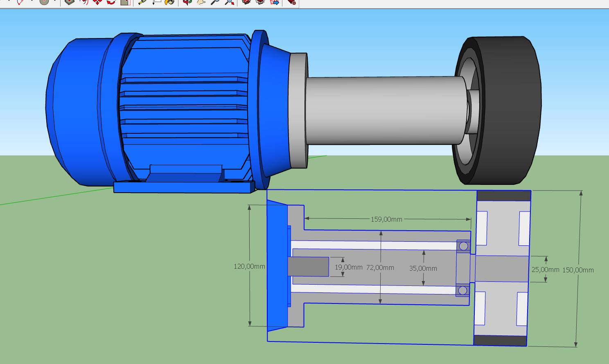Image resolution: width=609 pixels, height=364 pixels.
Task: Select the Push/Pull tool
Action: (70, 2)
